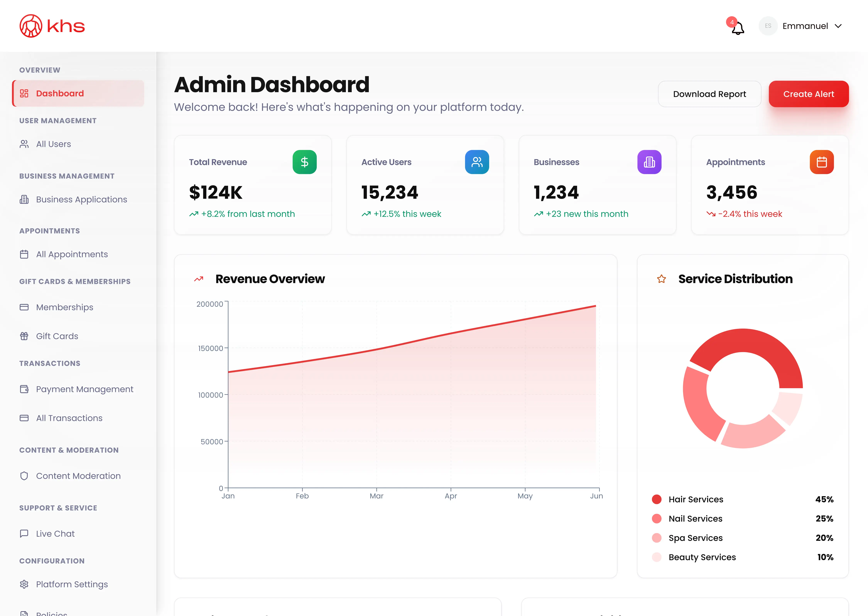Viewport: 868px width, 616px height.
Task: Click the Gift Cards gift icon
Action: click(x=24, y=336)
